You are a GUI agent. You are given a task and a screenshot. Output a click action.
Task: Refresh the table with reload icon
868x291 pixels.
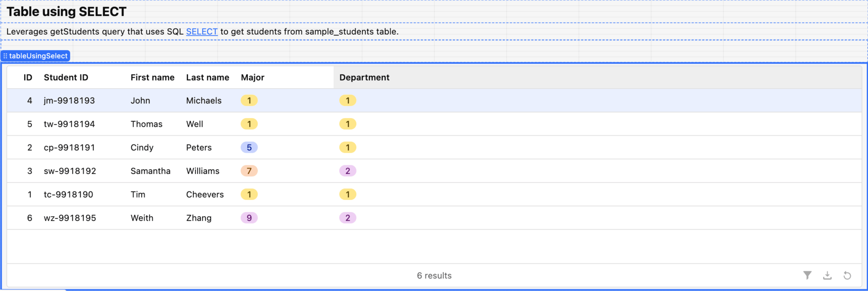pyautogui.click(x=847, y=275)
